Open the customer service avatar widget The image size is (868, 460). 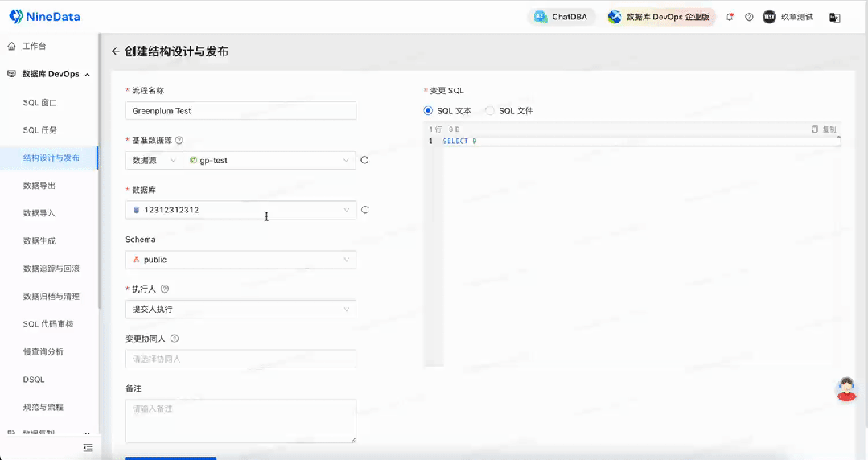pos(845,389)
